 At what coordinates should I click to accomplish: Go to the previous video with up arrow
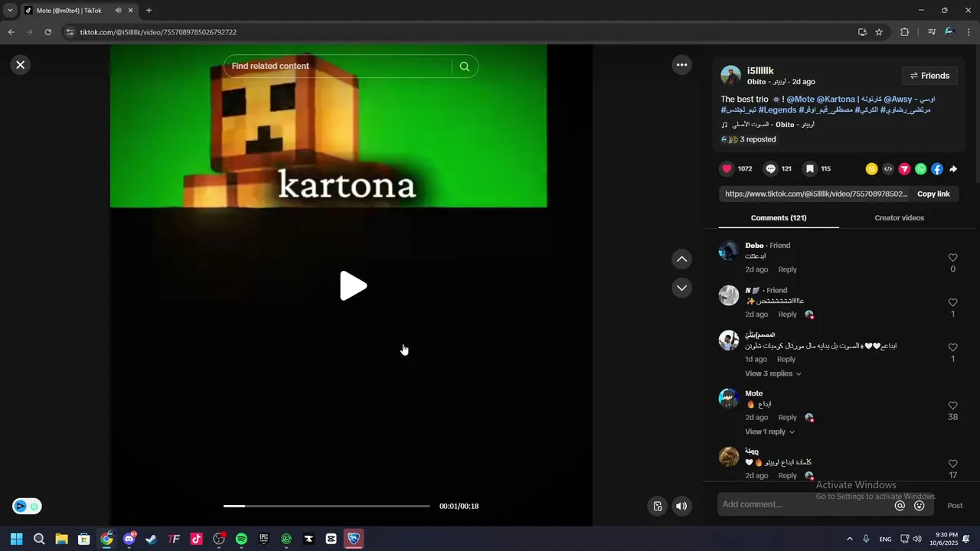681,259
